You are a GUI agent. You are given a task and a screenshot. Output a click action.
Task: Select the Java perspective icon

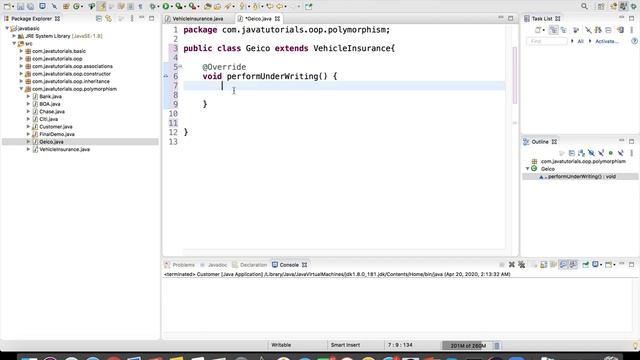[x=623, y=6]
